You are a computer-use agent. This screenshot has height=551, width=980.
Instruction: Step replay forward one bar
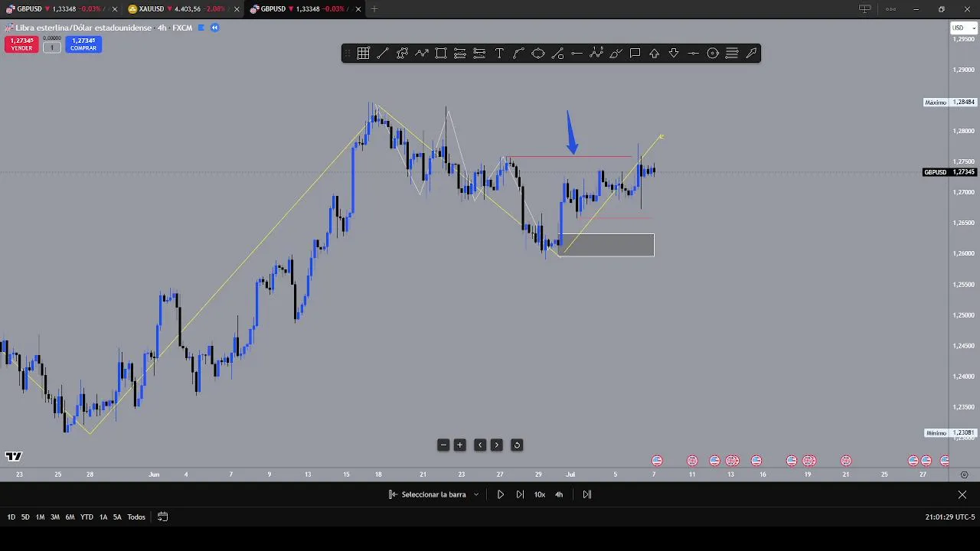pyautogui.click(x=521, y=494)
